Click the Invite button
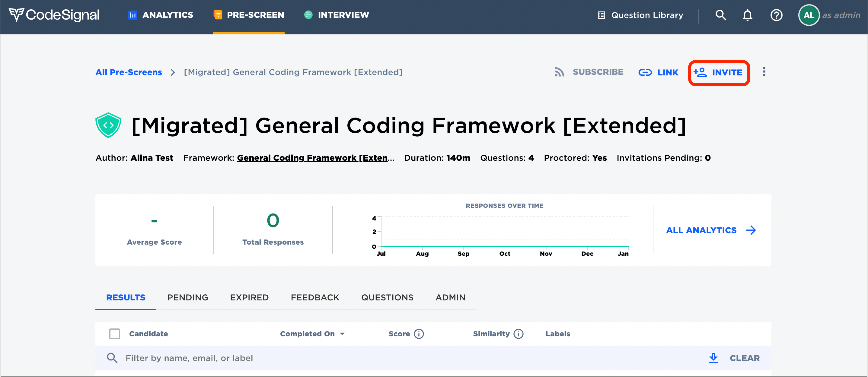The width and height of the screenshot is (868, 377). (719, 72)
